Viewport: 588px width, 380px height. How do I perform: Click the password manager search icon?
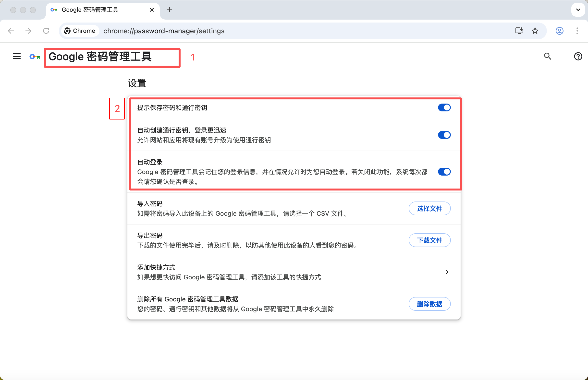point(547,56)
